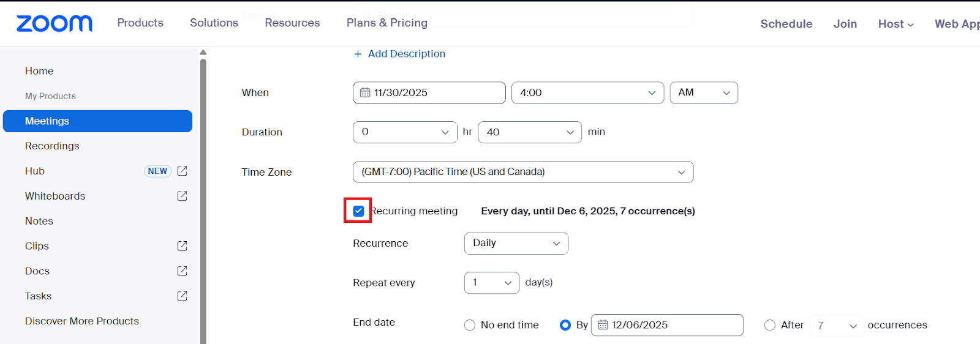Viewport: 980px width, 344px height.
Task: Click calendar icon in When date field
Action: pyautogui.click(x=365, y=93)
